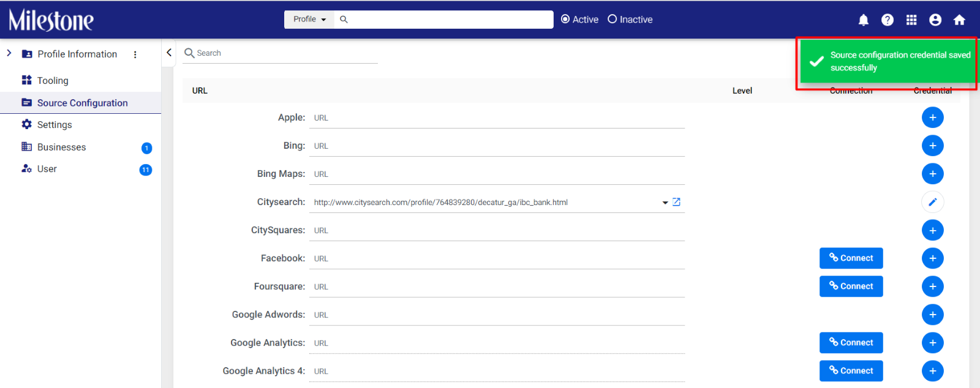
Task: Open the apps grid icon
Action: [911, 20]
